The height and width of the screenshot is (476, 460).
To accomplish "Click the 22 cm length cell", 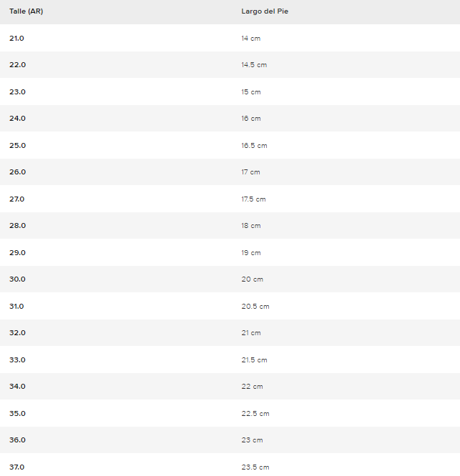I will (x=253, y=387).
